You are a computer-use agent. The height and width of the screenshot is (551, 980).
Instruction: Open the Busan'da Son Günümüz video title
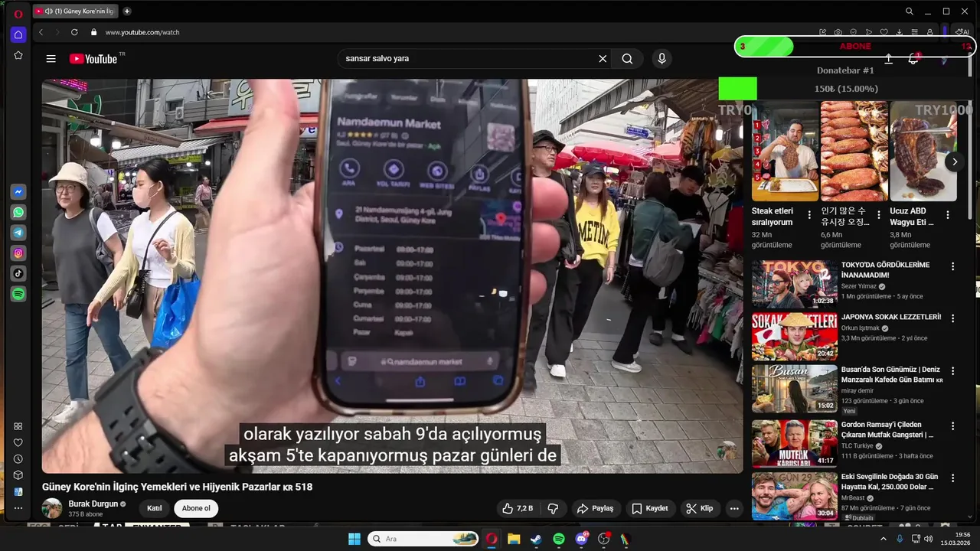[x=892, y=374]
